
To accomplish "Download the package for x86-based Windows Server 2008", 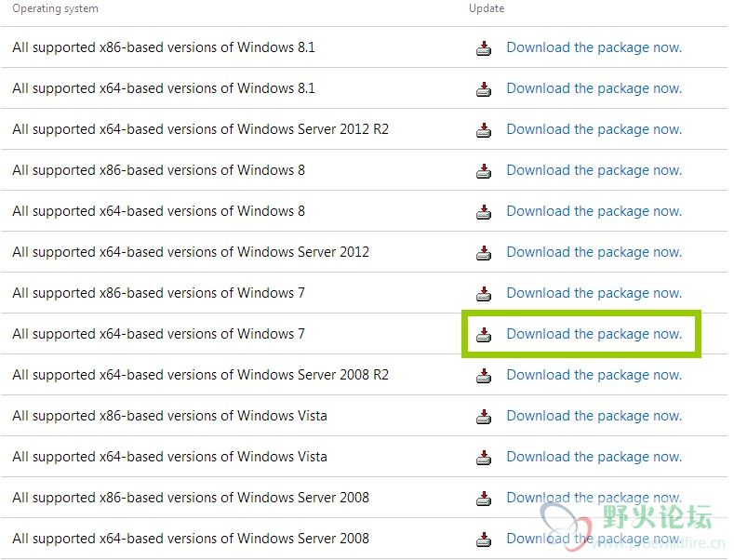I will click(594, 498).
